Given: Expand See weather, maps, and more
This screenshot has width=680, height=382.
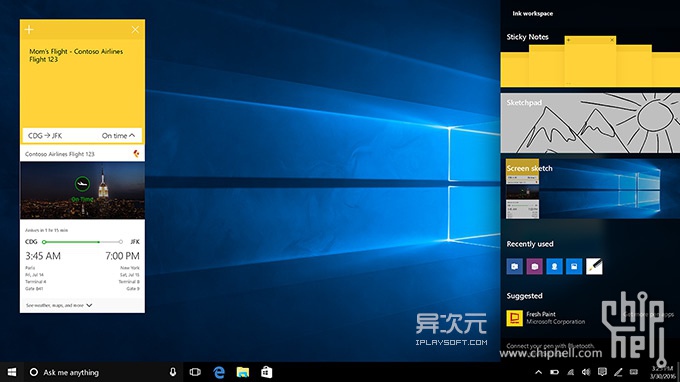Looking at the screenshot, I should 59,305.
